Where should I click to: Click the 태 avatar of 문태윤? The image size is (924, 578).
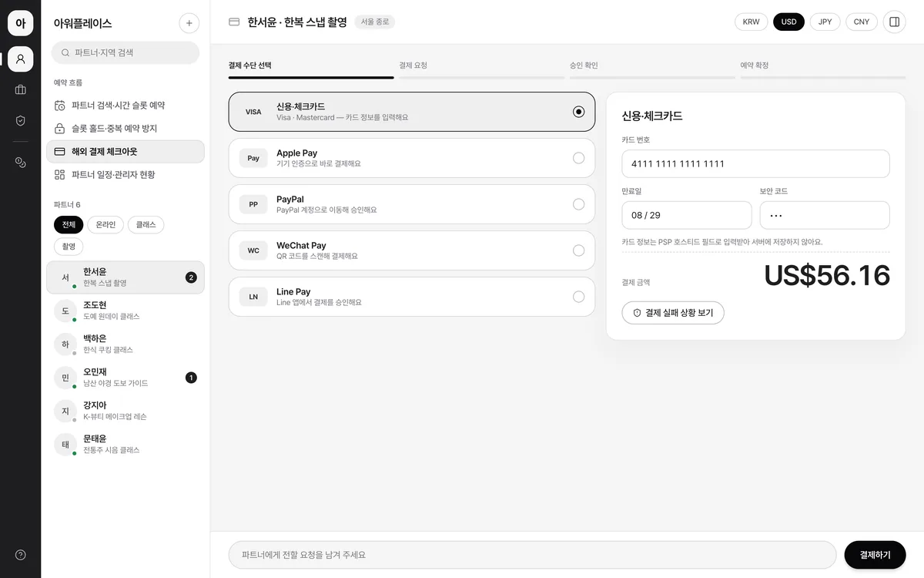click(x=65, y=445)
